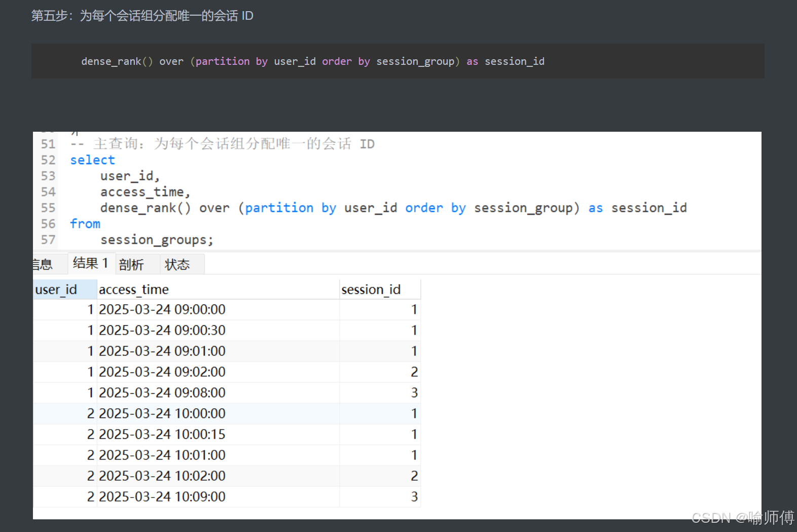Click session_id value in the 09:08:00 row
This screenshot has width=797, height=532.
pyautogui.click(x=380, y=393)
